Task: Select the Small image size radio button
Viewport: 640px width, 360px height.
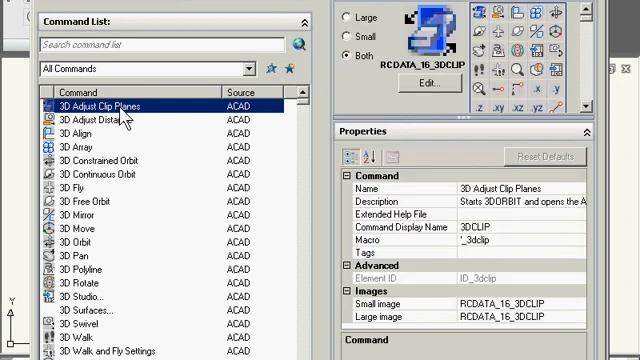Action: [346, 36]
